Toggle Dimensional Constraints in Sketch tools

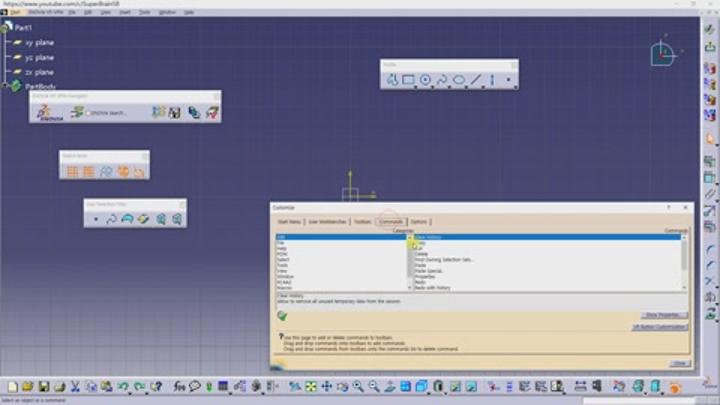[139, 171]
